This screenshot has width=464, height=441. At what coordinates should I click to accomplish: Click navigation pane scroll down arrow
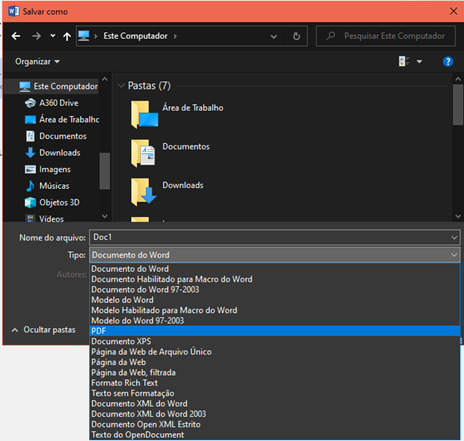coord(105,216)
